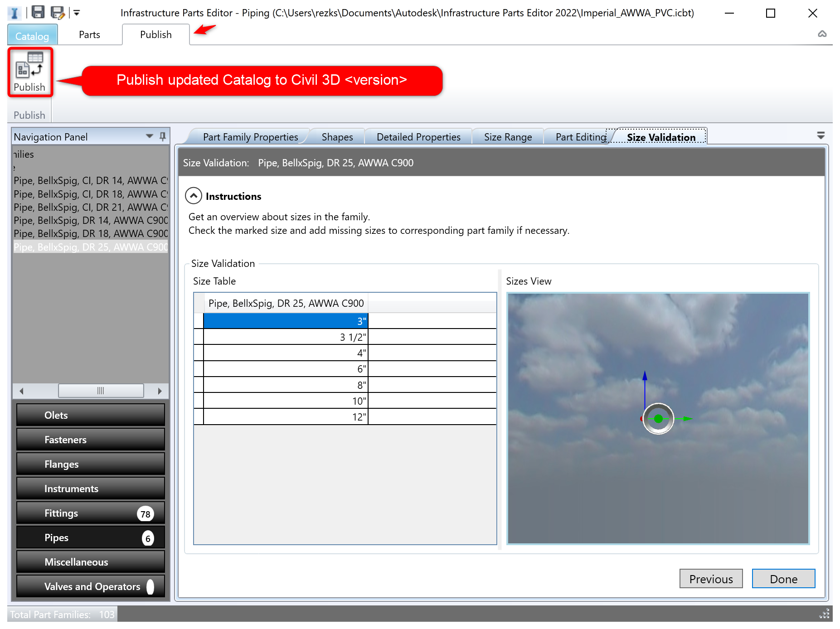The width and height of the screenshot is (840, 629).
Task: Select the 12" size row
Action: 286,416
